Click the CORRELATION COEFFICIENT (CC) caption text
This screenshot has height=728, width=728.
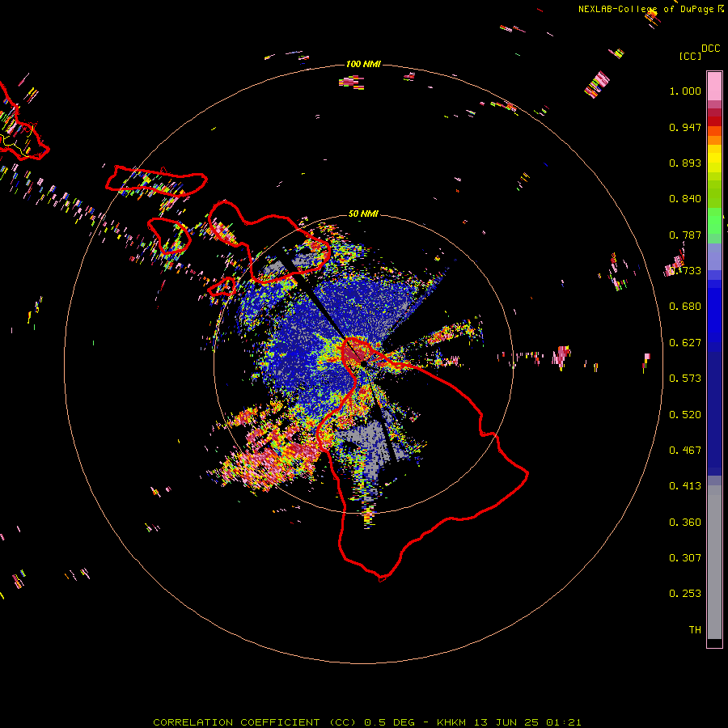(x=256, y=722)
